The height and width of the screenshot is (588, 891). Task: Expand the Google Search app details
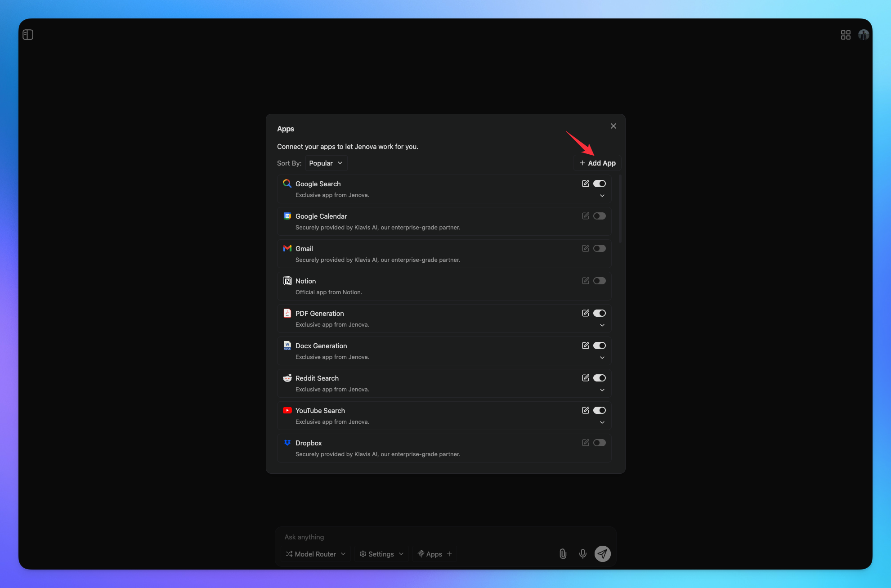(x=602, y=195)
